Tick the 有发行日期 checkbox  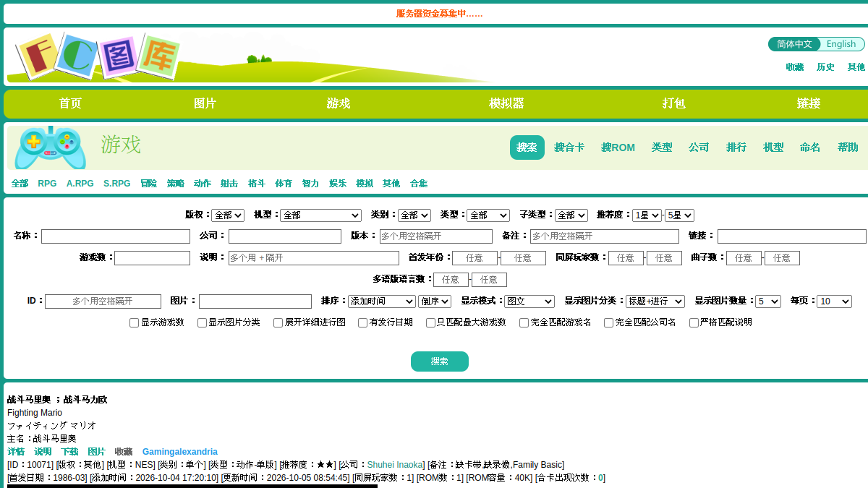pyautogui.click(x=362, y=322)
